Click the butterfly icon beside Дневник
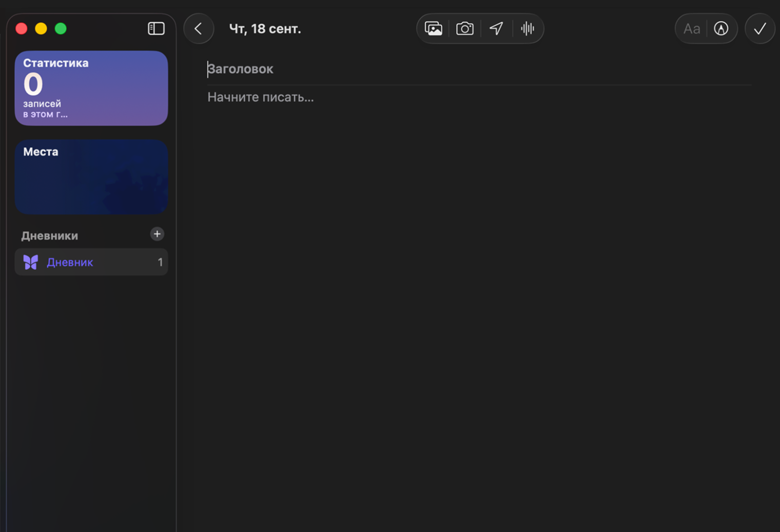Viewport: 780px width, 532px height. 31,262
